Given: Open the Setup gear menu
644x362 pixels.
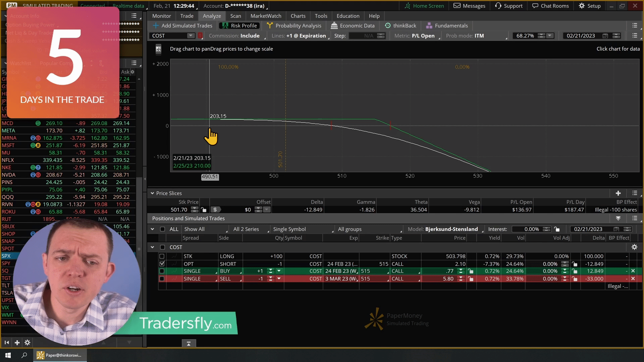Looking at the screenshot, I should pyautogui.click(x=590, y=6).
